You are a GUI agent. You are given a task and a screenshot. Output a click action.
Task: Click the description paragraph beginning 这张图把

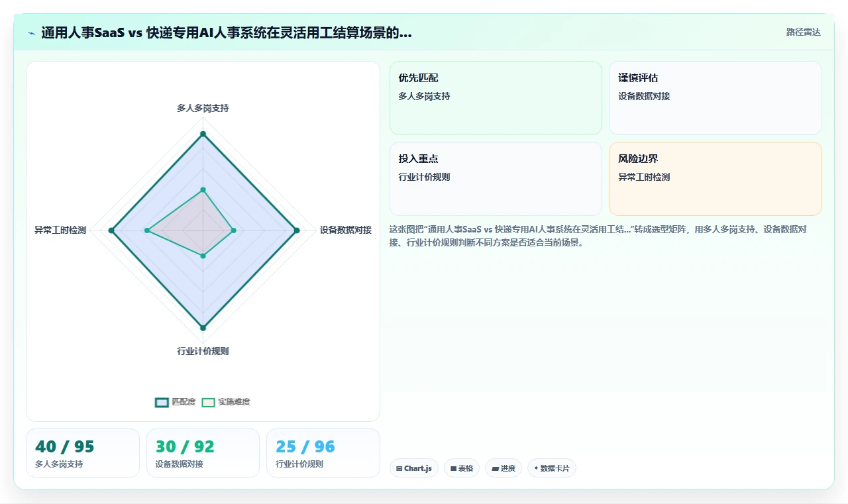[598, 236]
